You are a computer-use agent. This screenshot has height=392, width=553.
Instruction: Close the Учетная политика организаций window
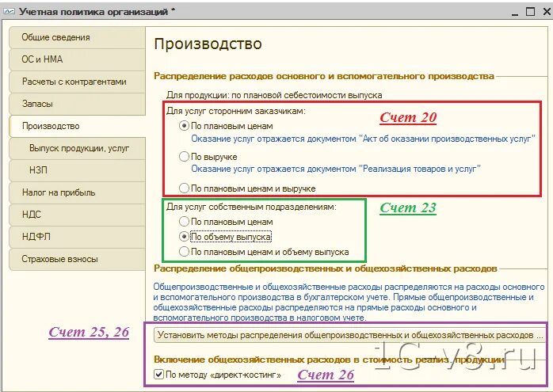[547, 12]
